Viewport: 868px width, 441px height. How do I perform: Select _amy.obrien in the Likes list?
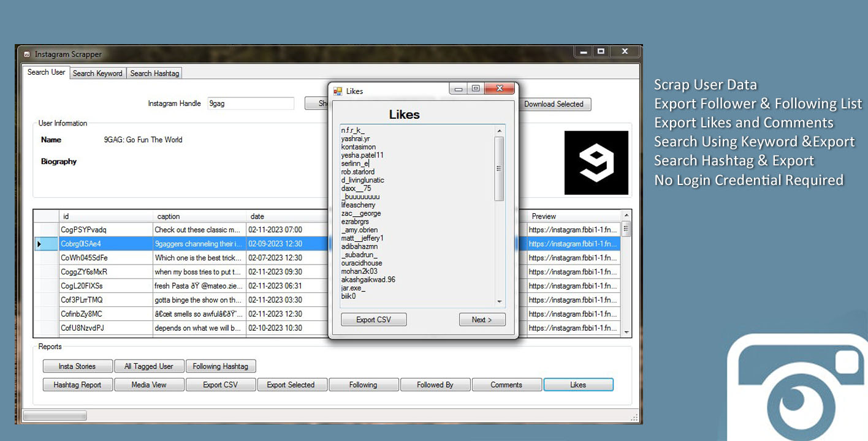click(x=360, y=230)
